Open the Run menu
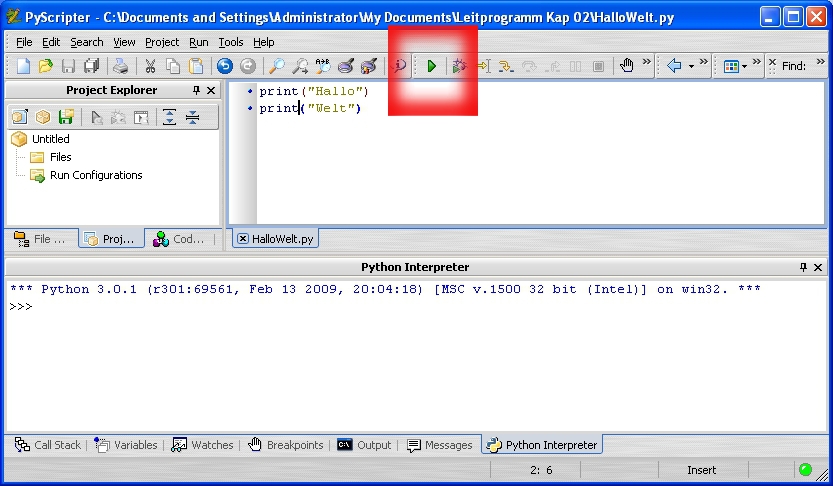 pyautogui.click(x=198, y=42)
